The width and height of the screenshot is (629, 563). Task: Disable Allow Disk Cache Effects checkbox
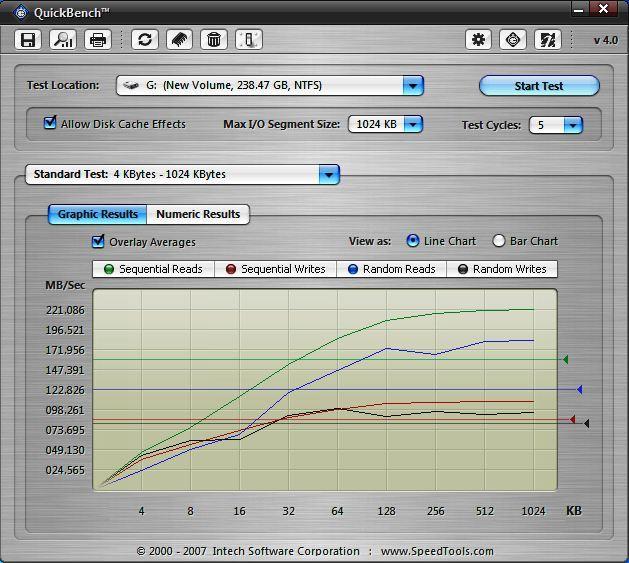coord(50,124)
